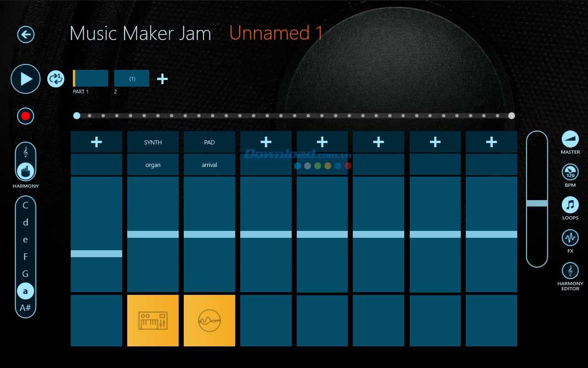The width and height of the screenshot is (588, 368).
Task: Click the empty loop selector on first track
Action: [96, 165]
